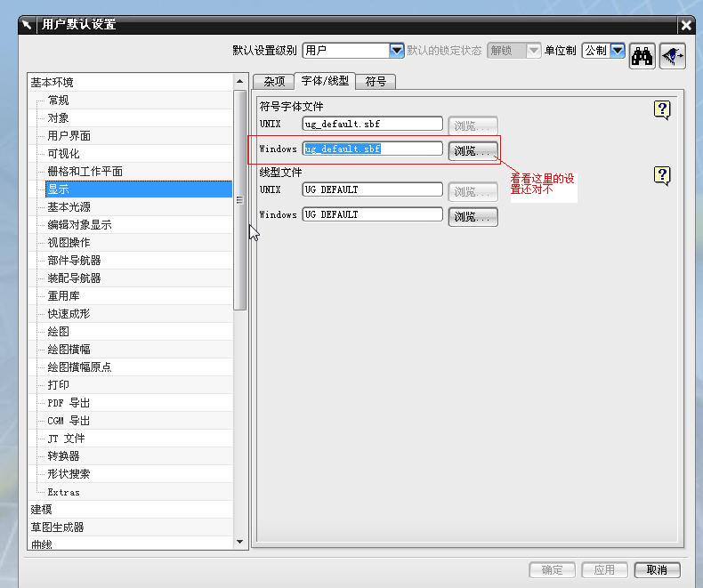Select JT 文件 in the tree
The image size is (703, 588).
67,439
